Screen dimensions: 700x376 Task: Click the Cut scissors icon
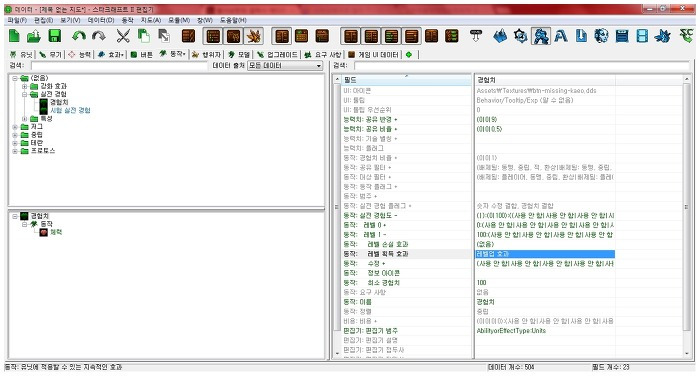(123, 36)
